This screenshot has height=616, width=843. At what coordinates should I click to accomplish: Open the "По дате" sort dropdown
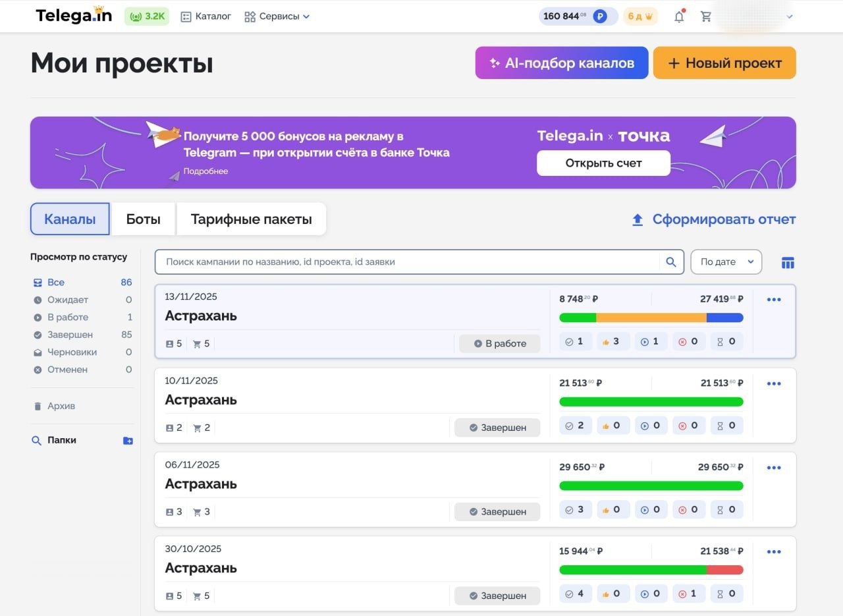pos(726,262)
